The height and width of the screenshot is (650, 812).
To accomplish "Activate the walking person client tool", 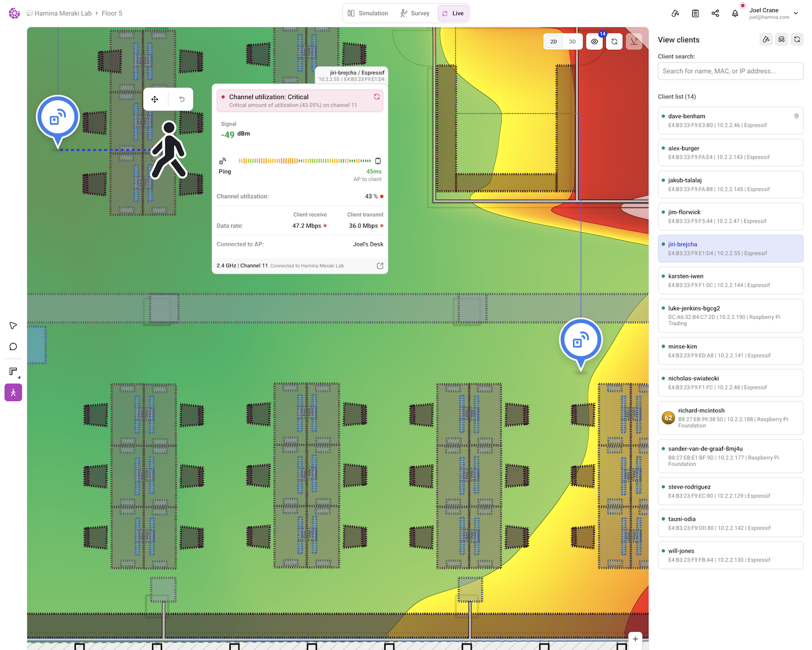I will (x=14, y=392).
